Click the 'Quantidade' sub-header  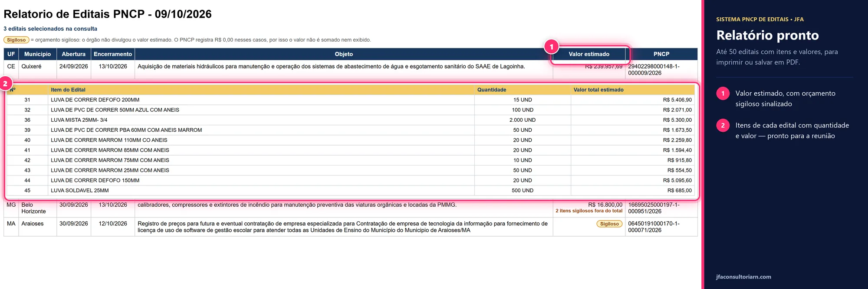(492, 90)
